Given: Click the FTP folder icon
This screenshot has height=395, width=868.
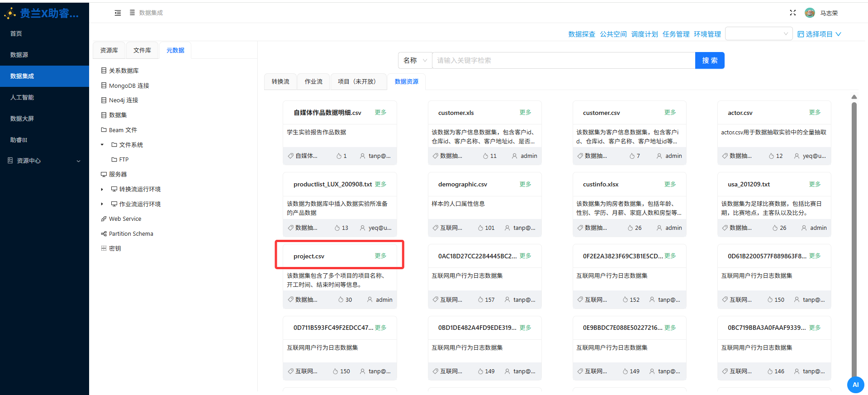Looking at the screenshot, I should pos(114,160).
